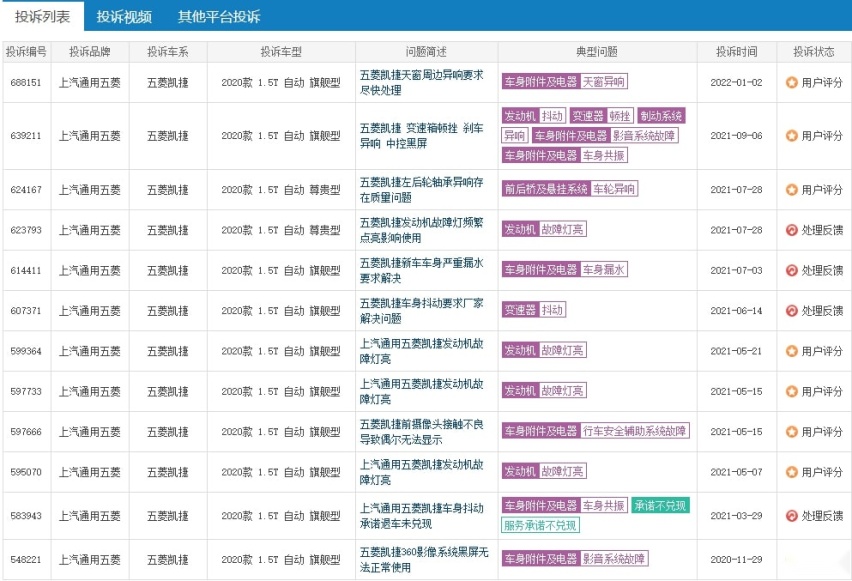Click the 车身共振 tag in row 583943

(604, 505)
